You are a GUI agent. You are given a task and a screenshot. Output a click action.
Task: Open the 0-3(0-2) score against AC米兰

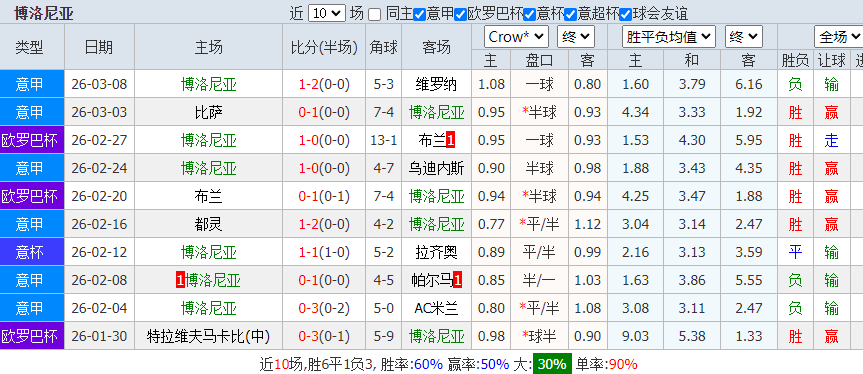coord(324,309)
